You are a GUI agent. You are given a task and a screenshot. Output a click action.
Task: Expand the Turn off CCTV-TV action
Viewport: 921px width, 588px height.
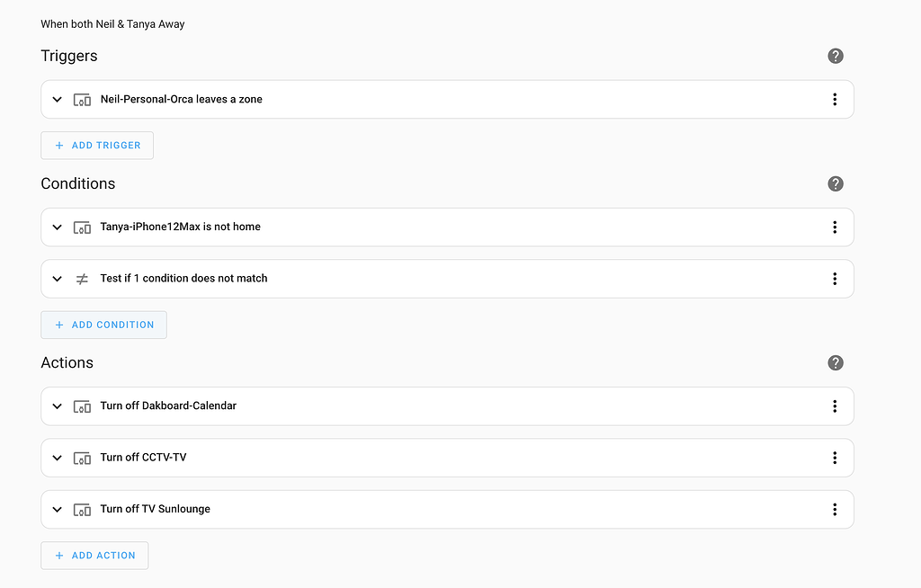pyautogui.click(x=57, y=458)
